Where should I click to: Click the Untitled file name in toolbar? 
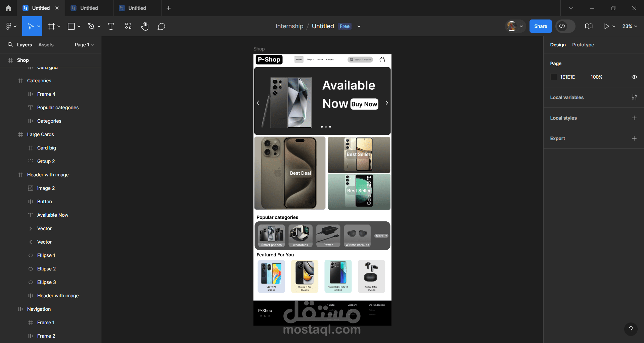coord(323,26)
